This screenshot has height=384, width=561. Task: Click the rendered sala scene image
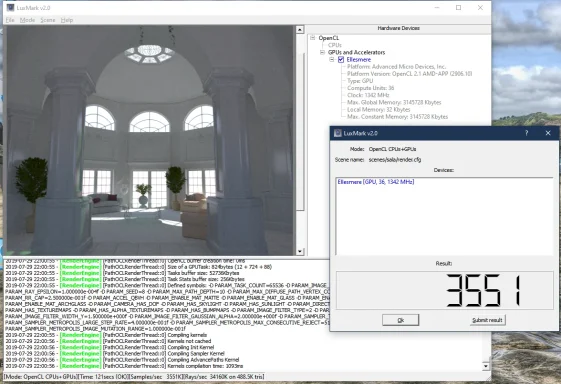[x=149, y=140]
